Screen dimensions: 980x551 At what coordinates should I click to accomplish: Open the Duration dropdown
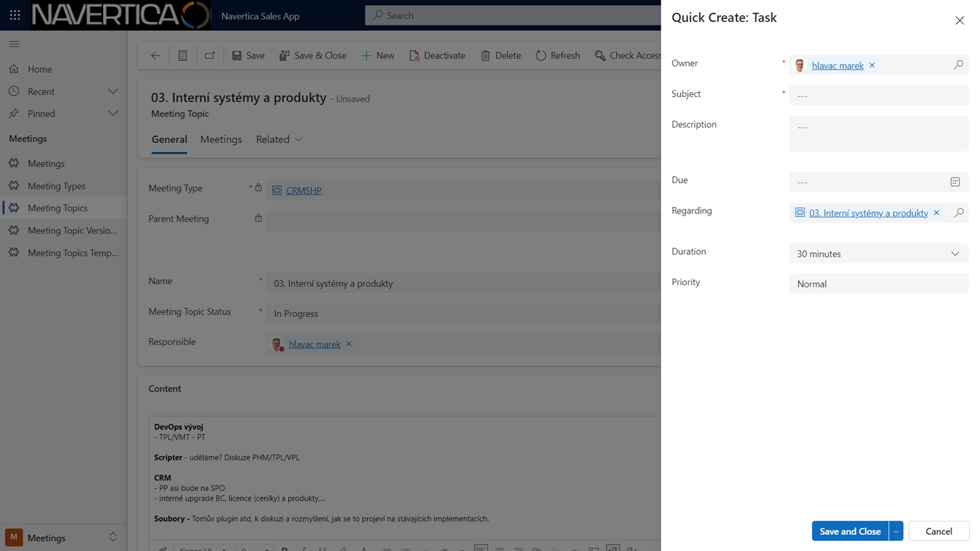(878, 254)
